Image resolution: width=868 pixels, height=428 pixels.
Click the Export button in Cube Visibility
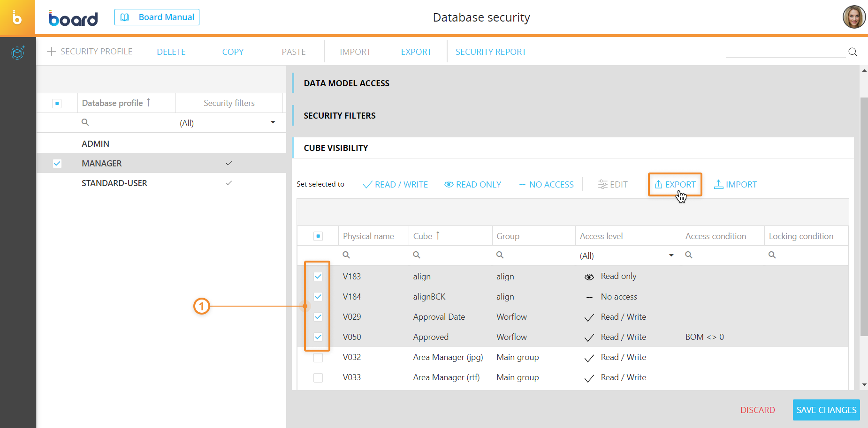point(675,185)
